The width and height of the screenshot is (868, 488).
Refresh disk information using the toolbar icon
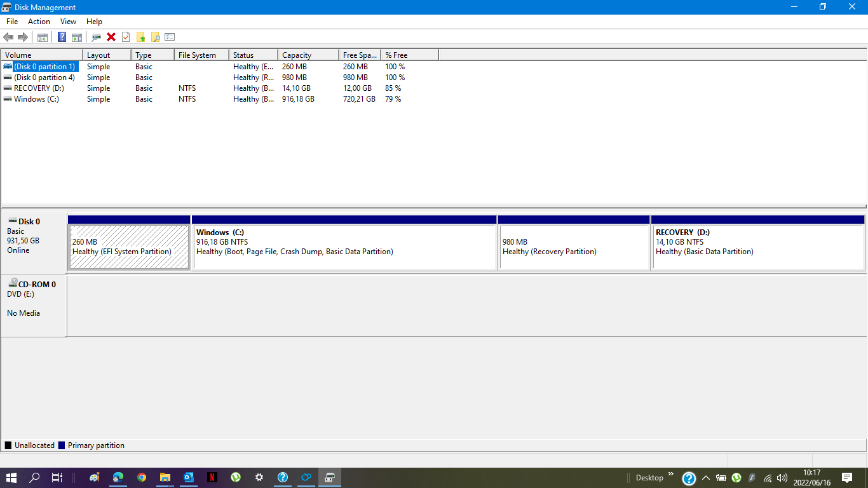(95, 37)
